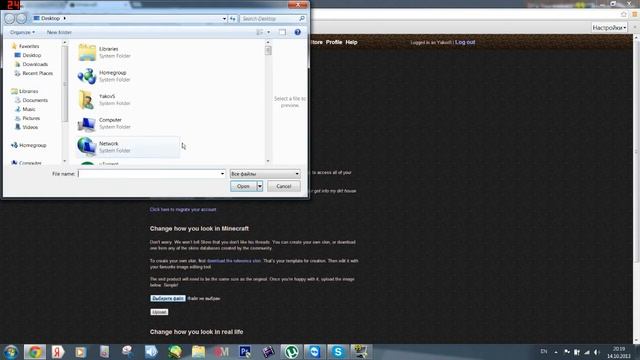Viewport: 640px width, 360px height.
Task: Click the volume speaker icon in system tray
Action: (x=597, y=352)
